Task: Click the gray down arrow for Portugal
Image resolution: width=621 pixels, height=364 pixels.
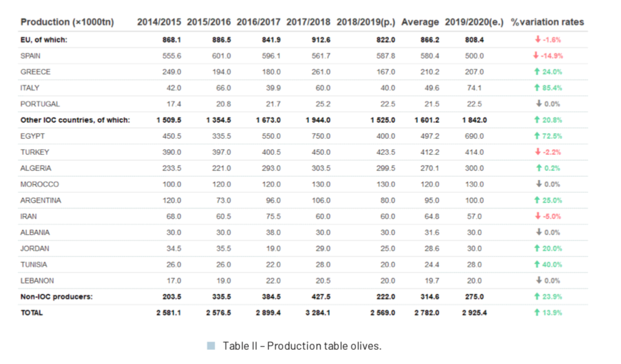Action: pyautogui.click(x=539, y=104)
